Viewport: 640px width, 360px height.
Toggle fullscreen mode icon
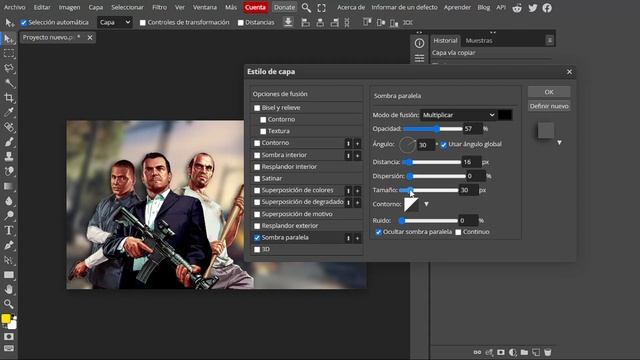[x=322, y=7]
